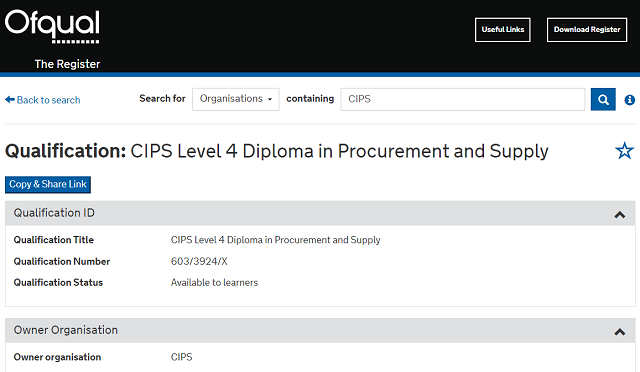Click the Download Register button
The width and height of the screenshot is (640, 372).
[587, 29]
